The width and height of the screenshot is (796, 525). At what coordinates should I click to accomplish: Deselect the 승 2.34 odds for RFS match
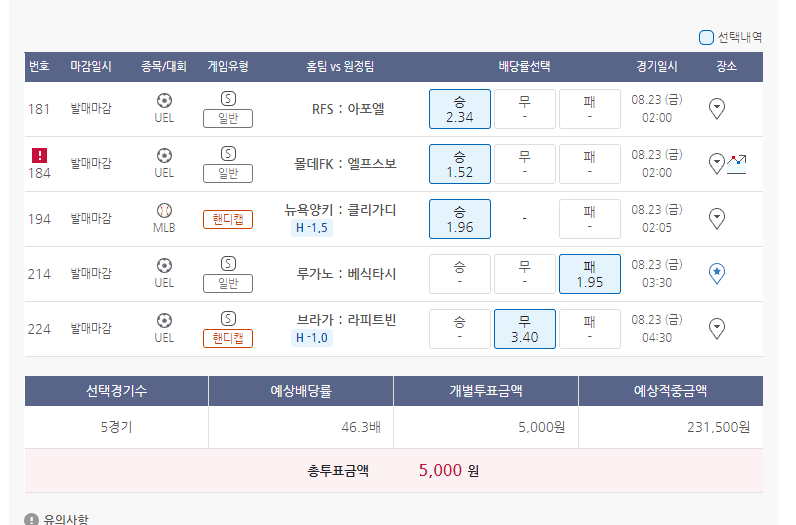[x=459, y=109]
